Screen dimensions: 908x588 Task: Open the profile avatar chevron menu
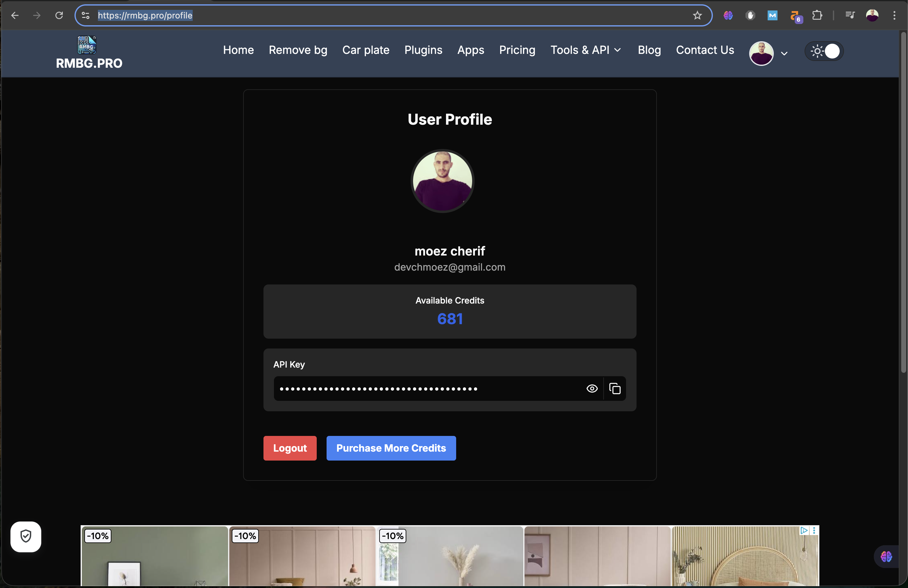pos(784,54)
